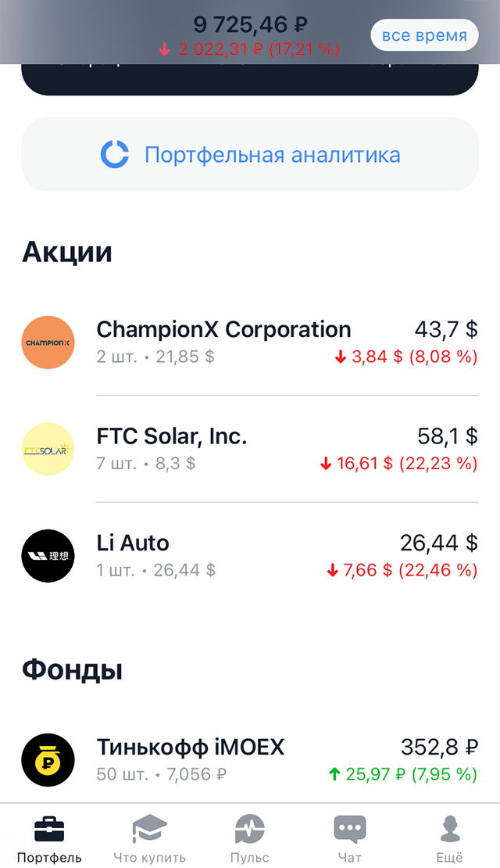Open the 'все время' period selector
Screen dimensions: 500x868
(x=424, y=35)
